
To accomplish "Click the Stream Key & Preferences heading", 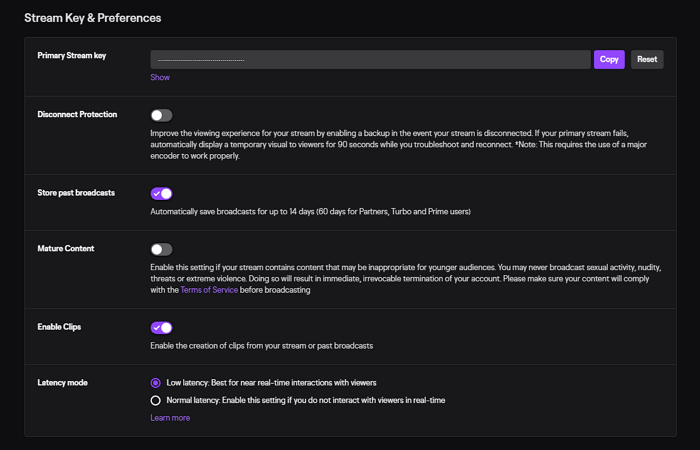I will [92, 18].
